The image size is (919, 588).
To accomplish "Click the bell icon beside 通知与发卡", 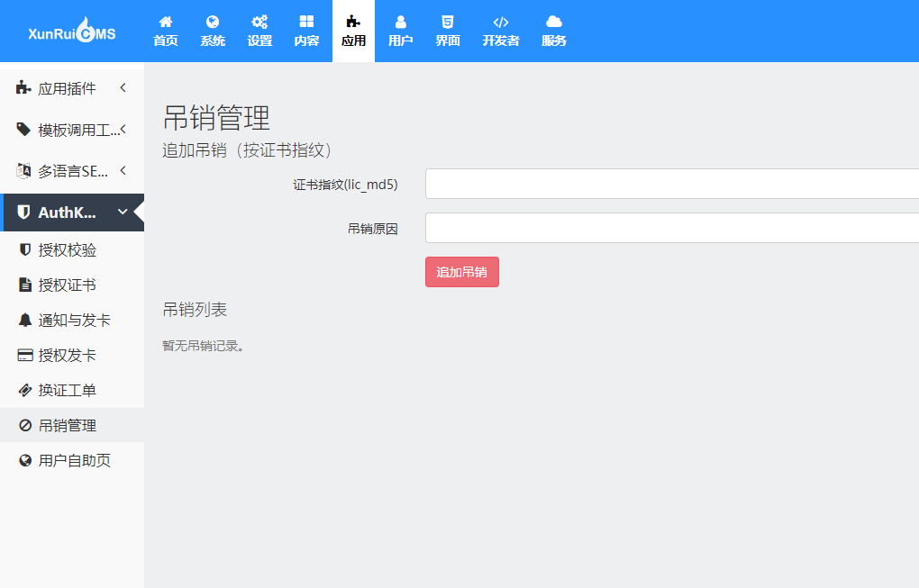I will point(24,320).
